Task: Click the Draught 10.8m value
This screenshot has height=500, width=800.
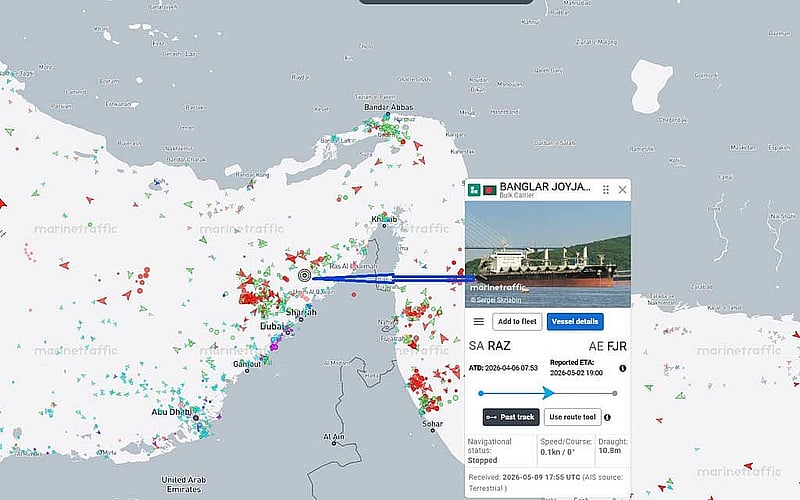Action: [x=610, y=451]
